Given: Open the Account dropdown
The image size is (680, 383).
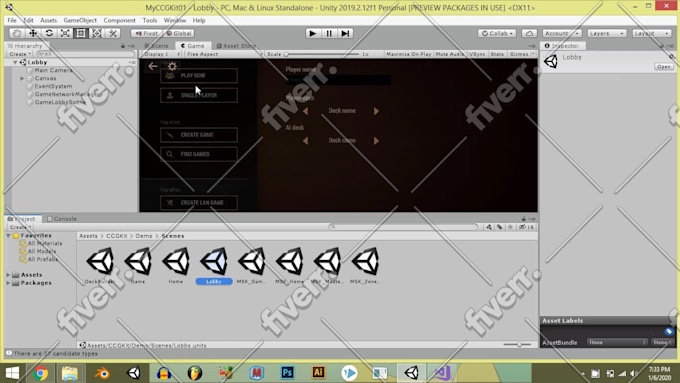Looking at the screenshot, I should tap(562, 33).
